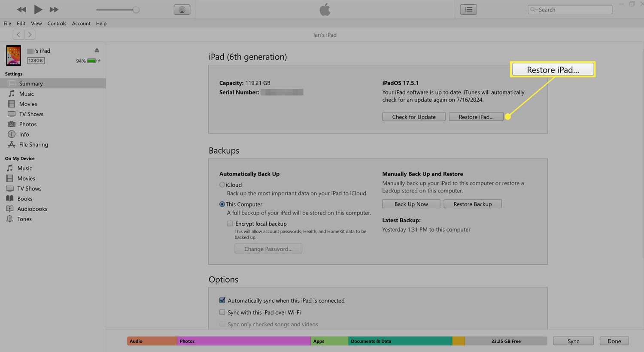Click the rewind previous track icon
The height and width of the screenshot is (352, 644).
[21, 9]
